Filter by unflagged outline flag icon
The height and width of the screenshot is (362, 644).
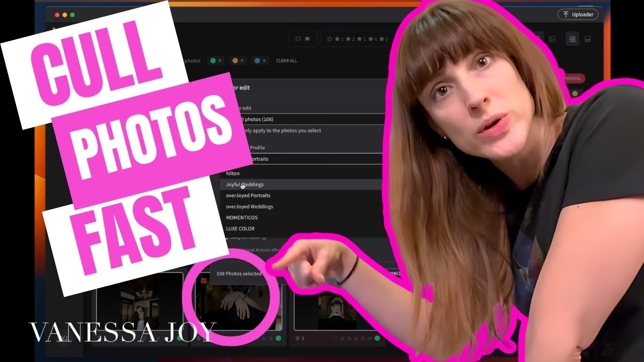tap(298, 39)
